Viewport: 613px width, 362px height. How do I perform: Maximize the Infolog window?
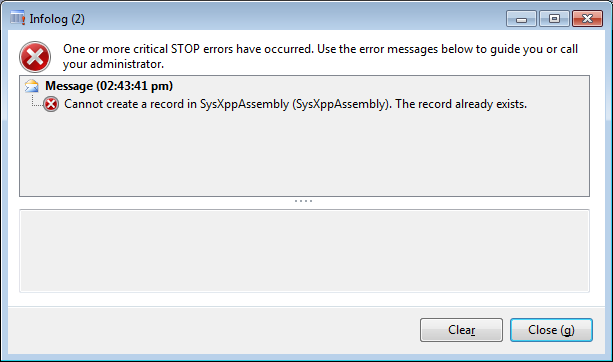point(554,19)
